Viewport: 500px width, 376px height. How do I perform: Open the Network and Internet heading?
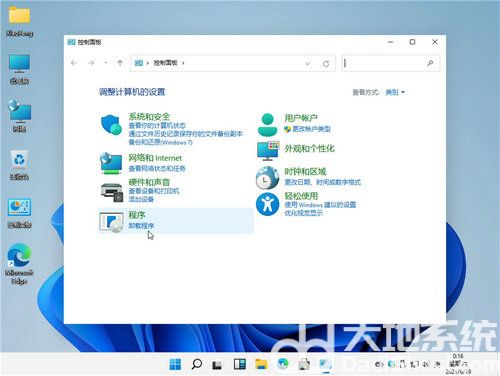[155, 158]
